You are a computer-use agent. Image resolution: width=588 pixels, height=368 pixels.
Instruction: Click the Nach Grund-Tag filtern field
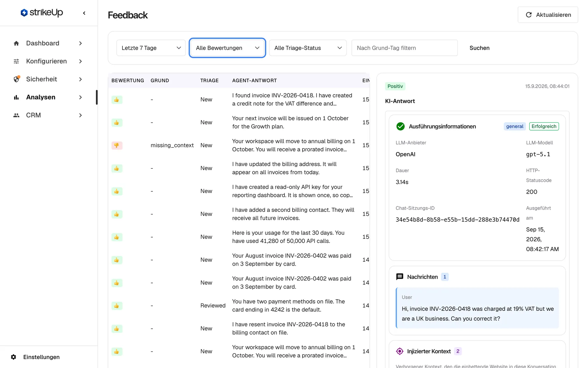point(404,48)
